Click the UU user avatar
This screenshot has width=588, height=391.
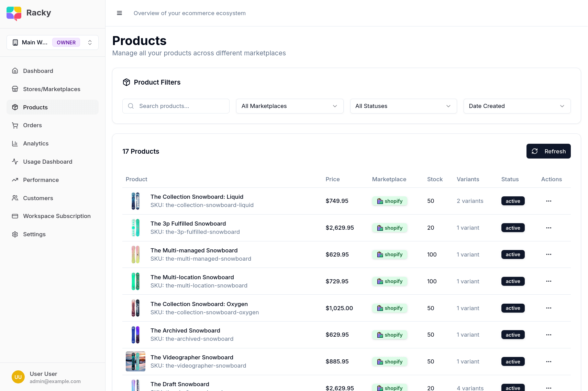point(18,377)
